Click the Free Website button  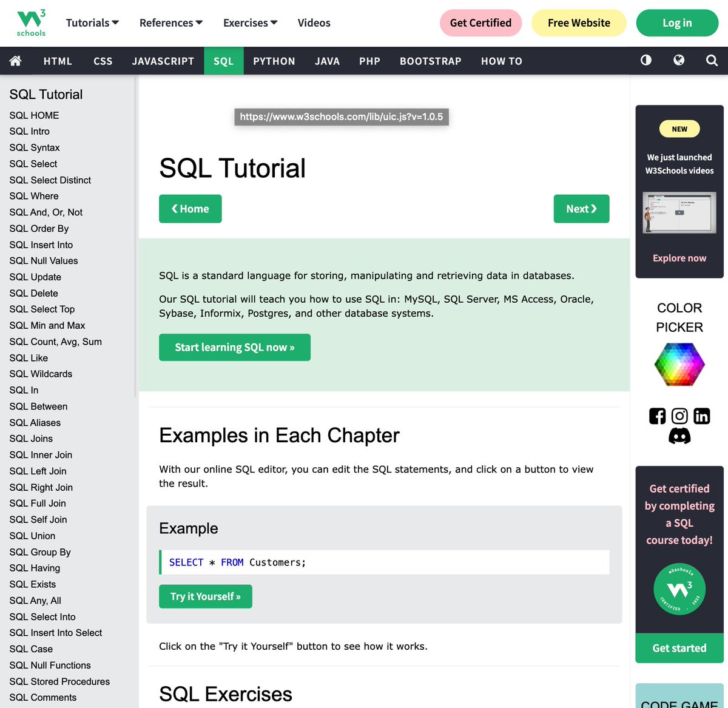click(x=579, y=23)
